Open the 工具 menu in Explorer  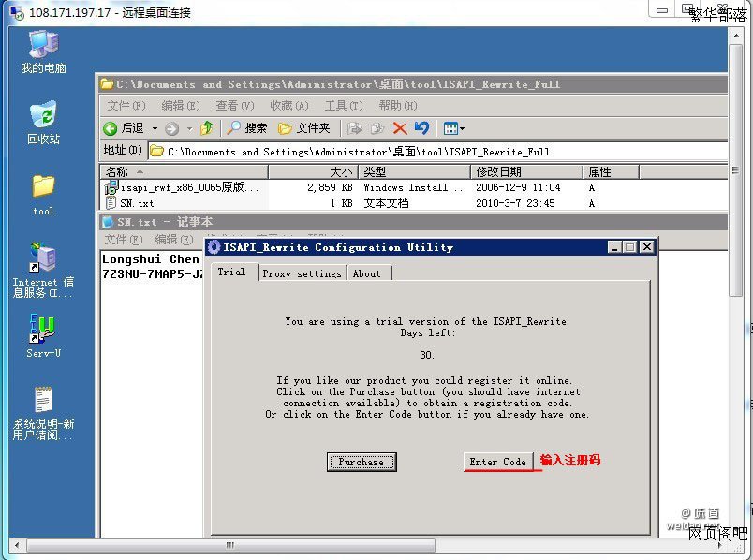pyautogui.click(x=344, y=106)
